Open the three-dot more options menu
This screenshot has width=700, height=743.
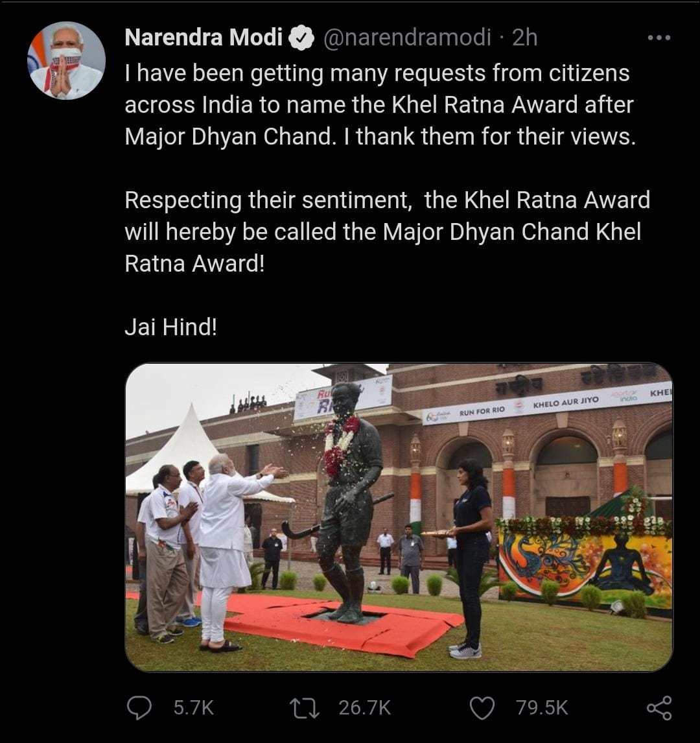pyautogui.click(x=659, y=38)
